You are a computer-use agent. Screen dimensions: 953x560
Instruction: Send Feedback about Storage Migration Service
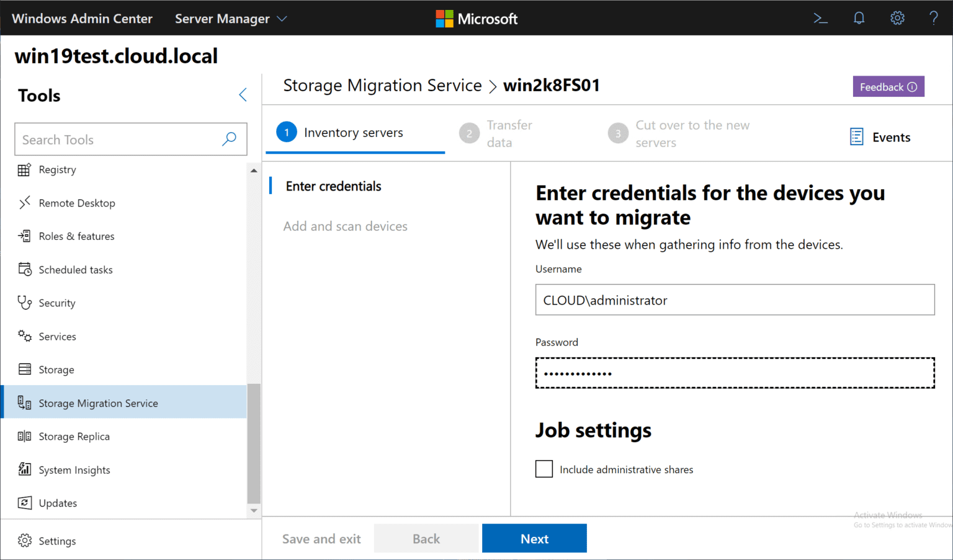888,86
